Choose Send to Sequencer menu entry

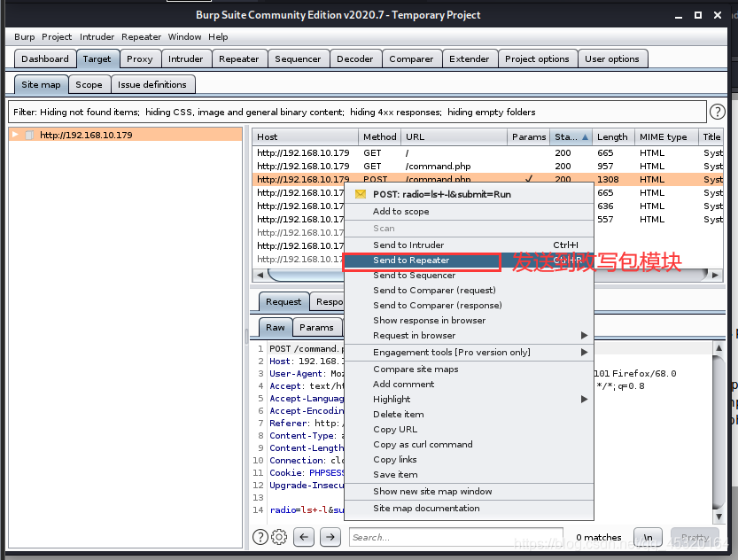(469, 276)
